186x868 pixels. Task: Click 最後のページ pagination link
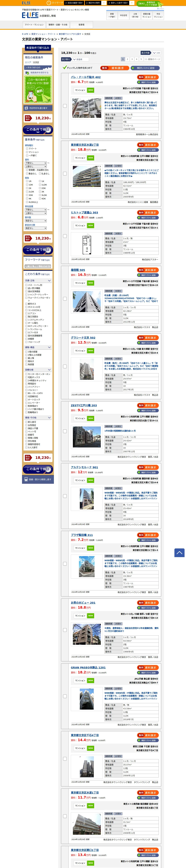[152, 59]
